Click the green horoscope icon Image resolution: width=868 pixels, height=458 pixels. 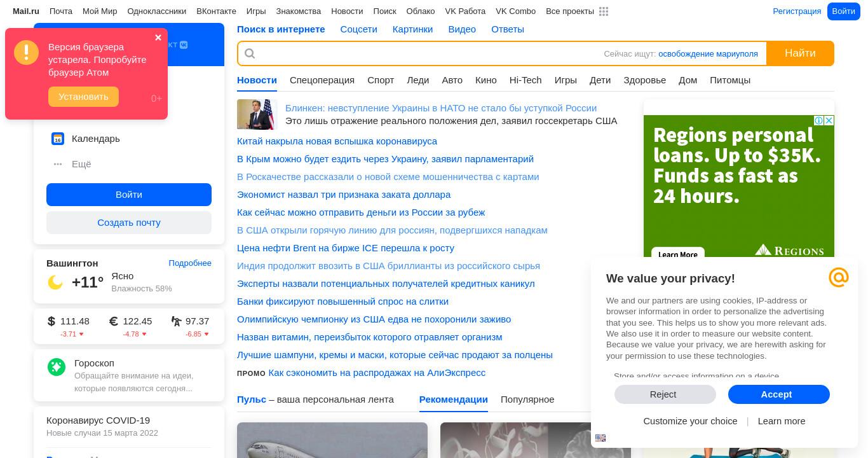pos(57,367)
